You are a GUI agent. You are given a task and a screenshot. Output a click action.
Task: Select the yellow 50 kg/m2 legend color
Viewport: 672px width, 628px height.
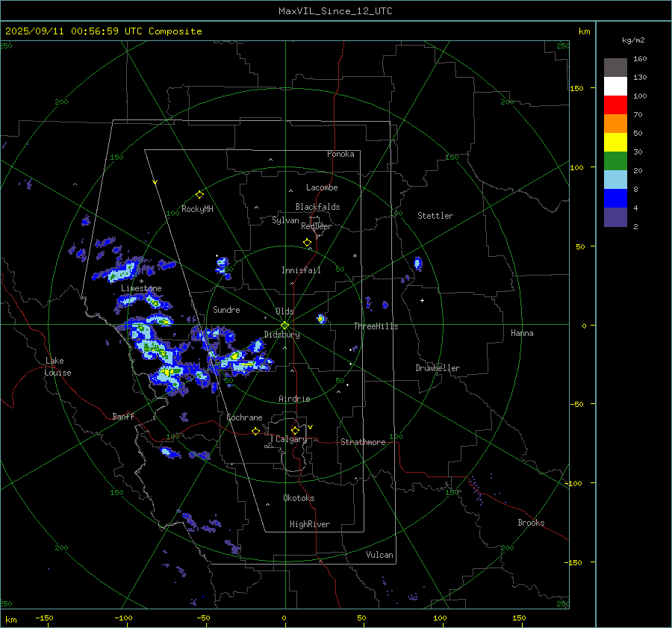(615, 143)
